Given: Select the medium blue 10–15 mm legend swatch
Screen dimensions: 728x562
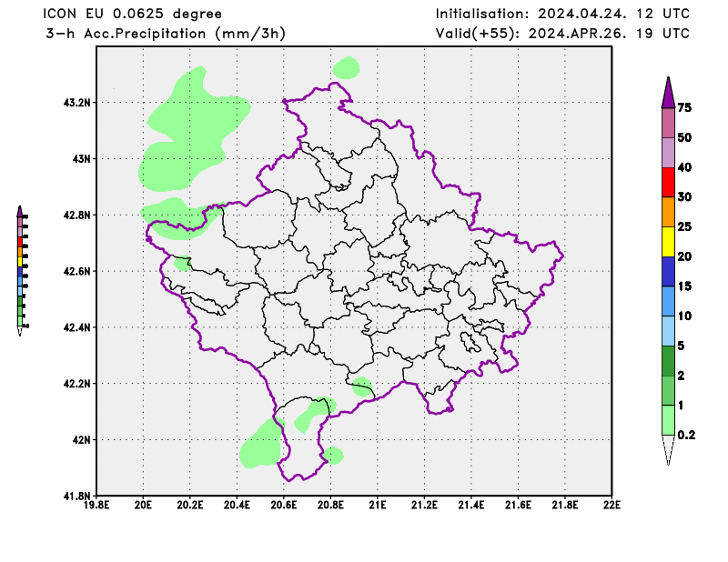Looking at the screenshot, I should (668, 301).
